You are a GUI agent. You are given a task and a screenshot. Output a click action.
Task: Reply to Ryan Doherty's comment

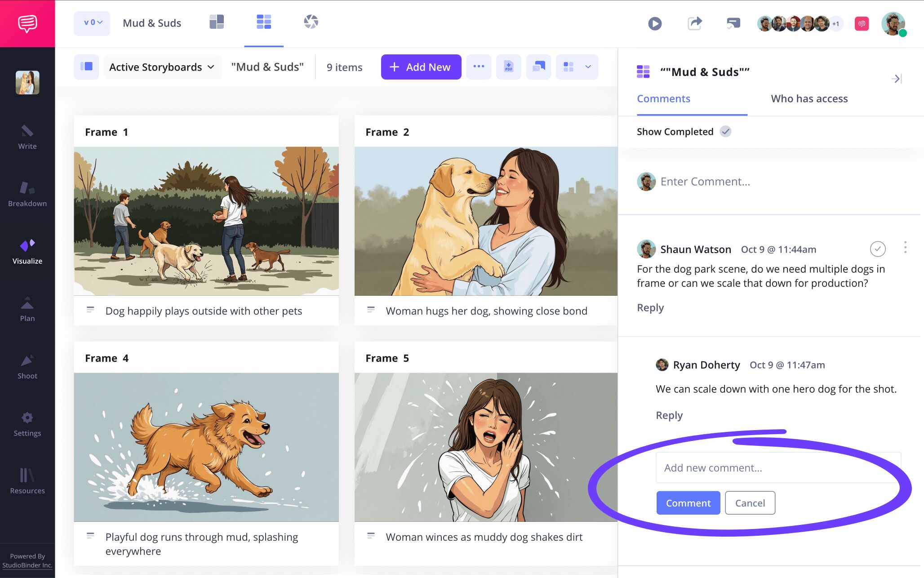pyautogui.click(x=669, y=415)
